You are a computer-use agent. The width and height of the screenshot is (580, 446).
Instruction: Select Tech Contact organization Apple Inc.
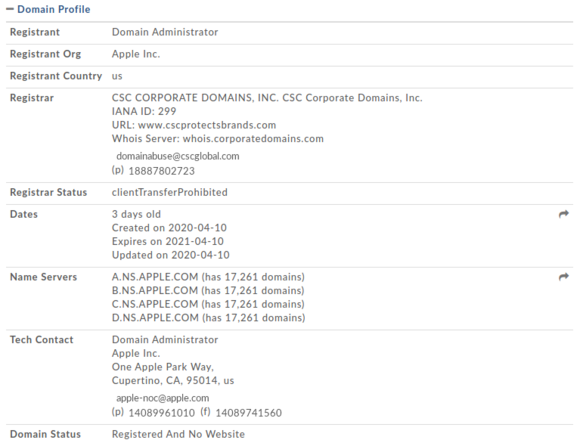136,354
